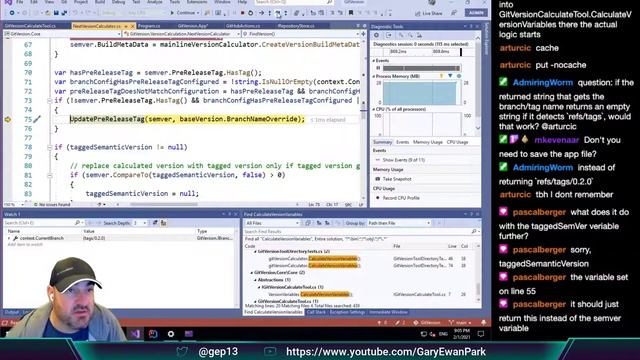Open the Group by Path then File dropdown
Image resolution: width=640 pixels, height=360 pixels.
(399, 223)
